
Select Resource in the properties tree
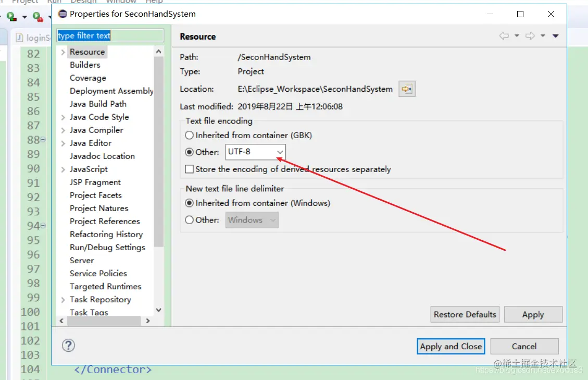[87, 52]
